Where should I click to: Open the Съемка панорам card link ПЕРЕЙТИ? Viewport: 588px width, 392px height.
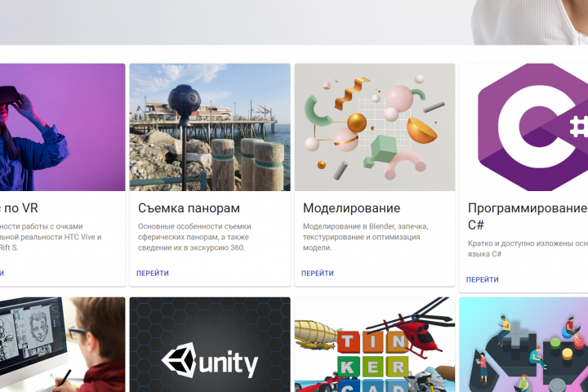[x=153, y=274]
